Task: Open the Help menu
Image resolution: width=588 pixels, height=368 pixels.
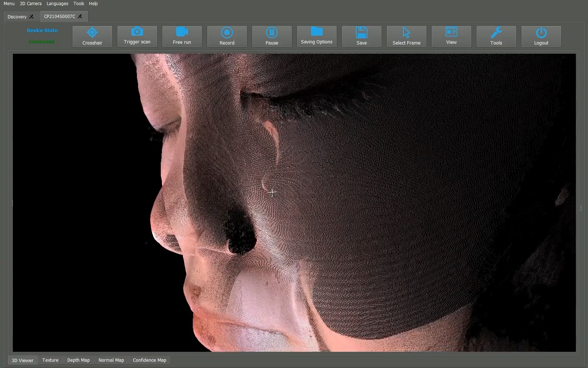Action: pos(93,4)
